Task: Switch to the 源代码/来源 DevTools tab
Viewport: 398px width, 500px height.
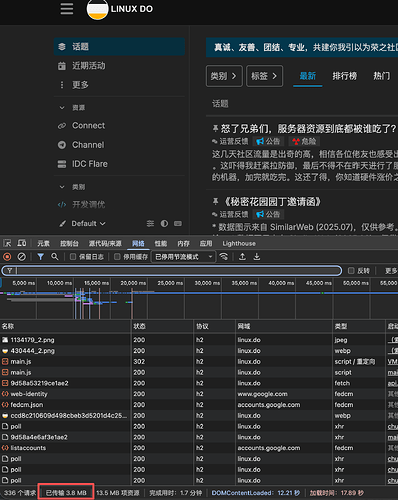Action: pyautogui.click(x=105, y=244)
